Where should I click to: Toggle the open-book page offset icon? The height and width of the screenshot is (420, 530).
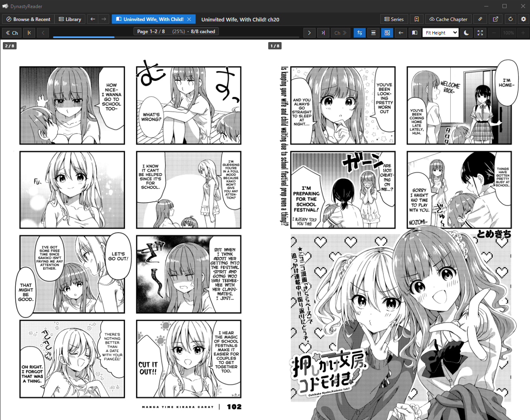(415, 33)
